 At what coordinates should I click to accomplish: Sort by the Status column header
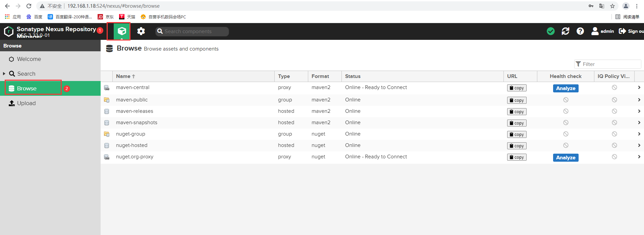(422, 76)
